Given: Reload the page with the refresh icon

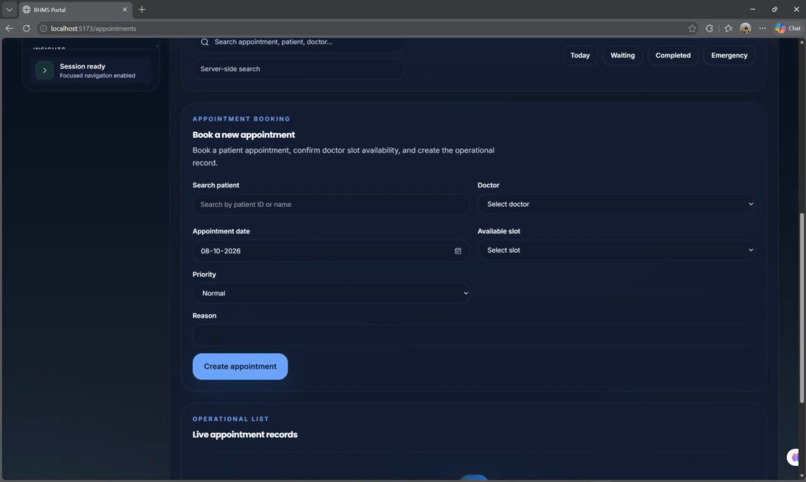Looking at the screenshot, I should pos(26,28).
